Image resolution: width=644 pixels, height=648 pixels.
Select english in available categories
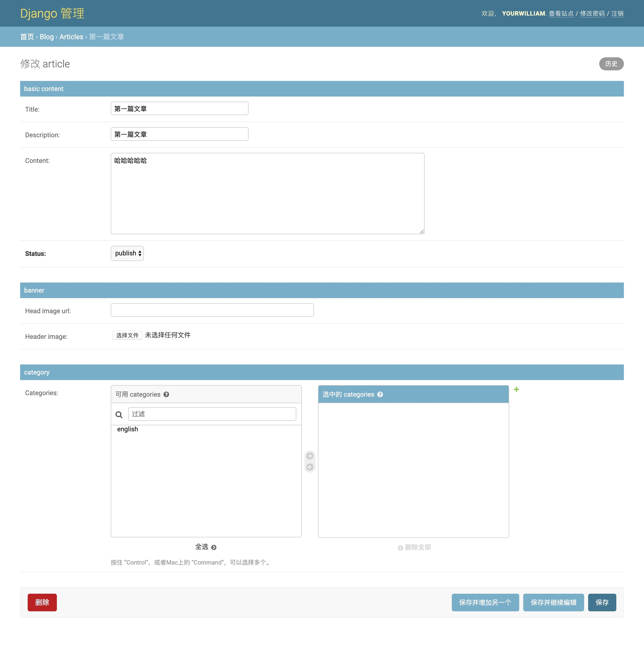(127, 429)
